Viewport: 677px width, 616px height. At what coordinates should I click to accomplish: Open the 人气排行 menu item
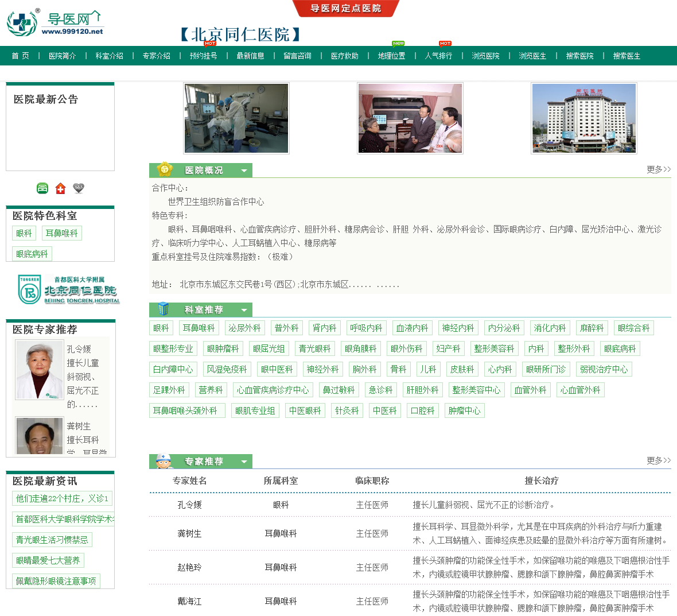click(439, 56)
